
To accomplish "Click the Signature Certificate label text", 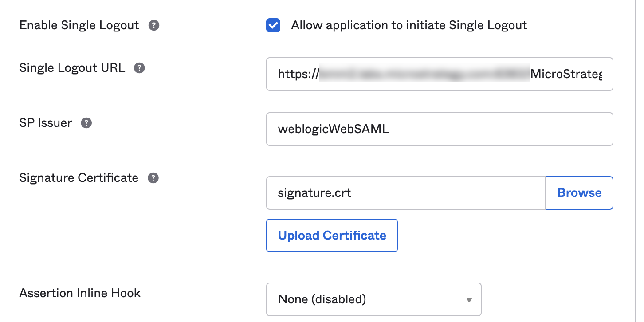I will coord(79,177).
